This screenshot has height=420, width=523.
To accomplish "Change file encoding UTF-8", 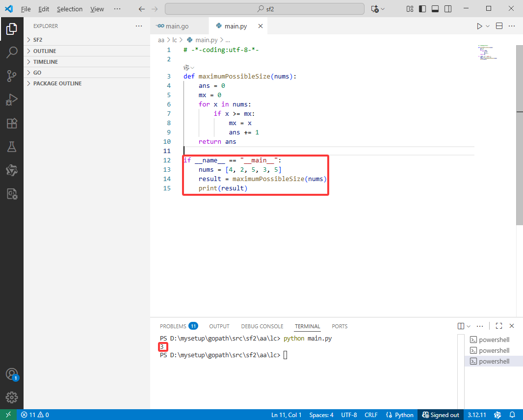I will pyautogui.click(x=349, y=415).
